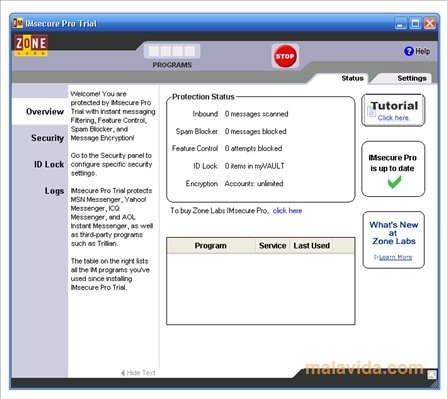Click the Protection Status heading
Viewport: 447px width, 399px height.
(203, 97)
